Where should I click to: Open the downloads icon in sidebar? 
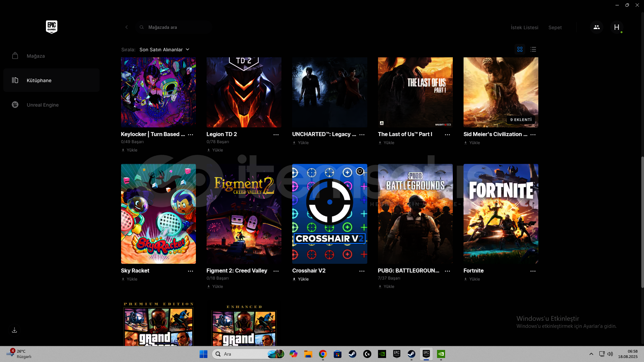pos(14,330)
